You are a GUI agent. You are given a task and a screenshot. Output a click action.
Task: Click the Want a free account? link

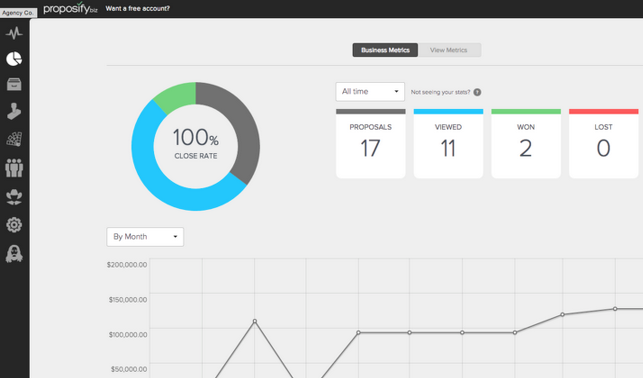point(137,8)
